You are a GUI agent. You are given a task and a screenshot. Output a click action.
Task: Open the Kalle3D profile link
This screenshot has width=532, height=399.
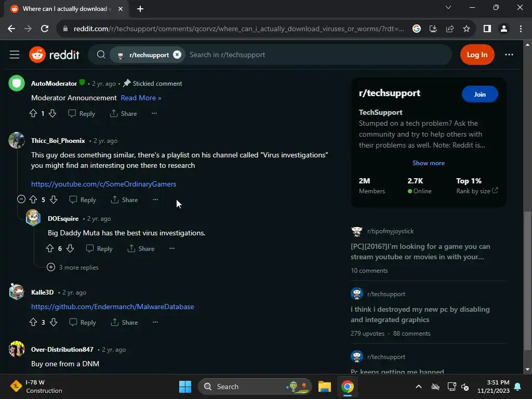43,292
